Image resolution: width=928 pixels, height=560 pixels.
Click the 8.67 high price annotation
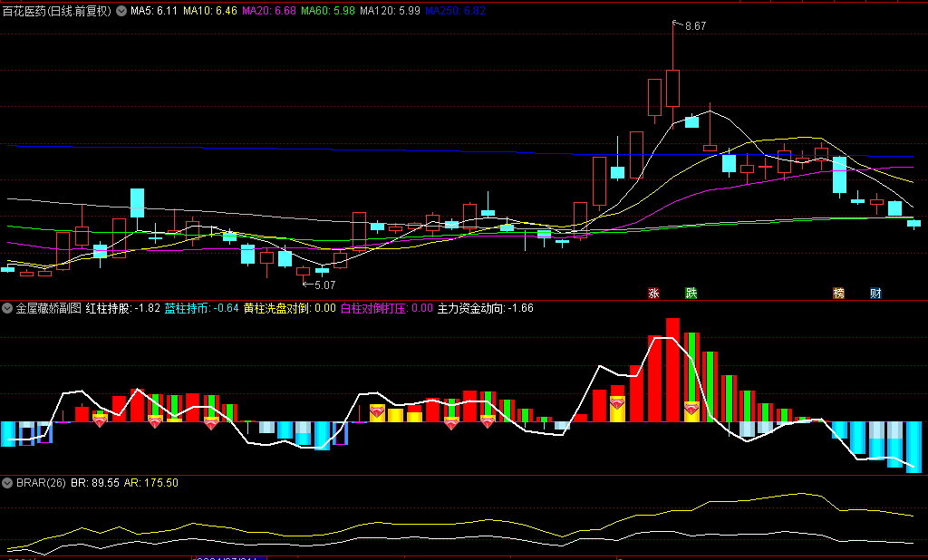point(695,26)
